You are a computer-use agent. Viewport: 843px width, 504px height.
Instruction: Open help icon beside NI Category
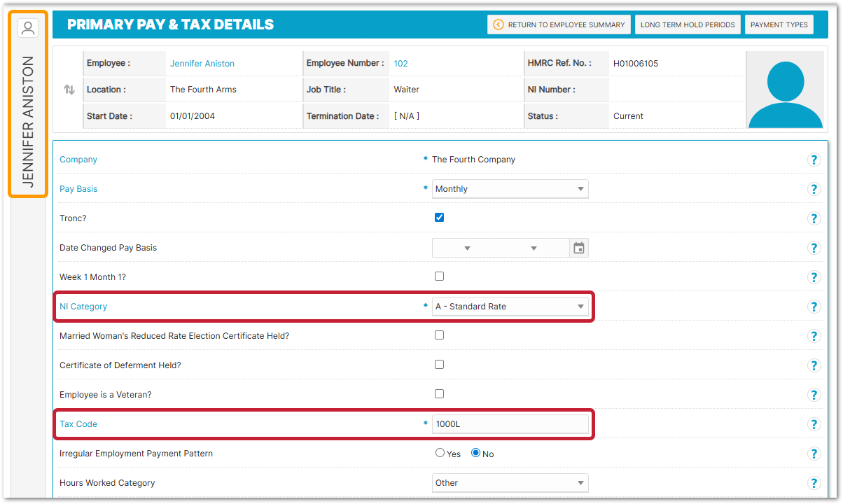814,307
